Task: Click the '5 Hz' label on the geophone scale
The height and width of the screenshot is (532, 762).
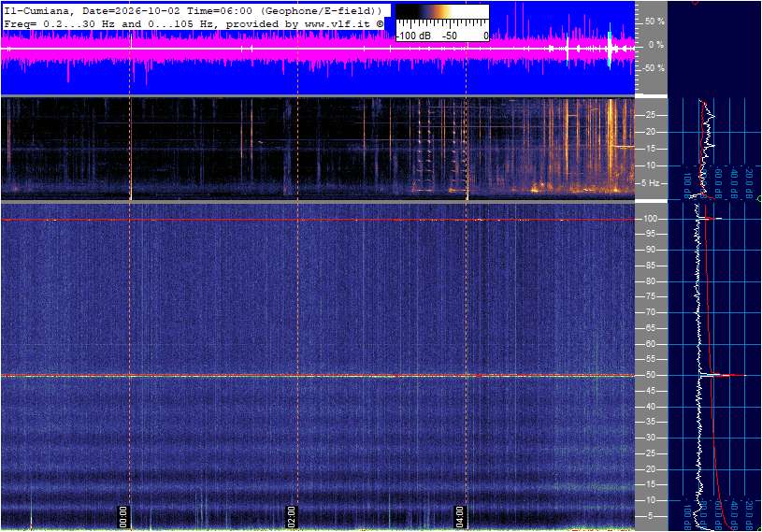Action: (x=651, y=183)
